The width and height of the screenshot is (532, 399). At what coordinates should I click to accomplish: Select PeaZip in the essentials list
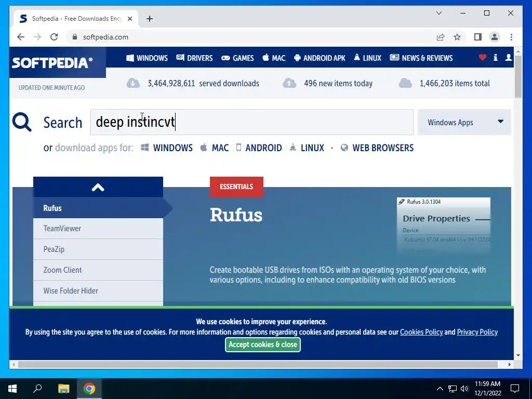point(98,249)
